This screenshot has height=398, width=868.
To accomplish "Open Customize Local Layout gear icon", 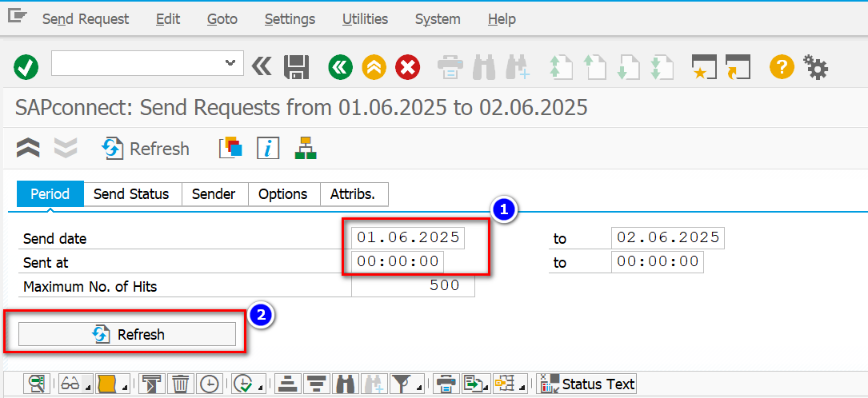I will tap(815, 67).
